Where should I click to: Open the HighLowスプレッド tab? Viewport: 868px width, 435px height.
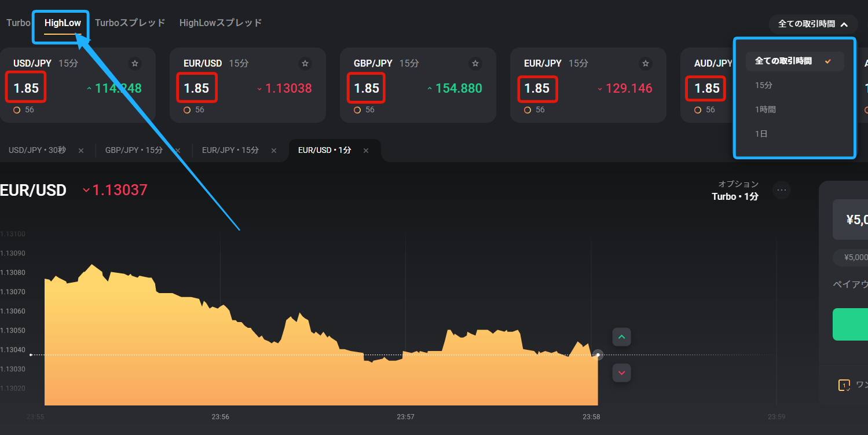tap(221, 23)
